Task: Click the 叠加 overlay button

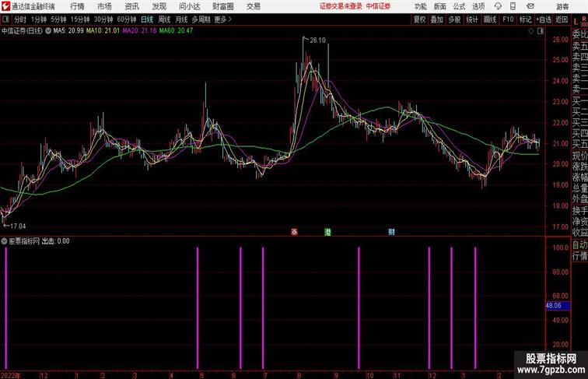Action: click(x=437, y=19)
